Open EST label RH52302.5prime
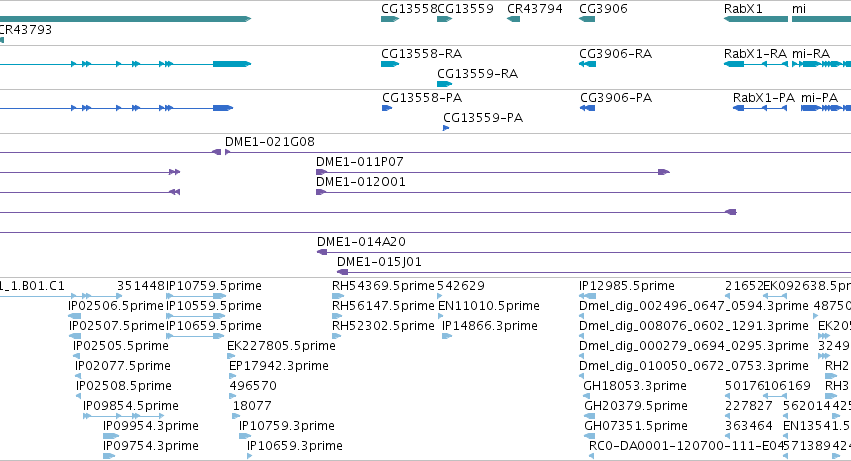This screenshot has width=851, height=461. pos(383,326)
